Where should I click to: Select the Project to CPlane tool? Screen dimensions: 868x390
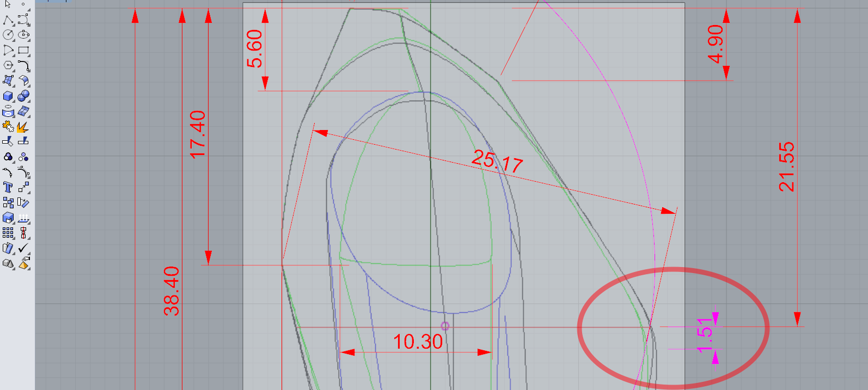(23, 218)
